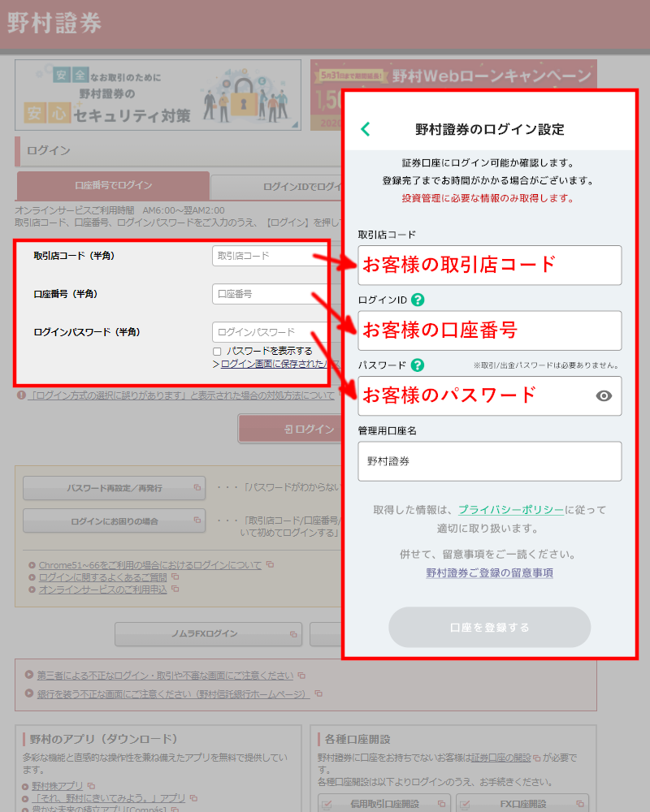Image resolution: width=650 pixels, height=812 pixels.
Task: Open 野村證券ご登録の留意事項 link
Action: [x=489, y=572]
